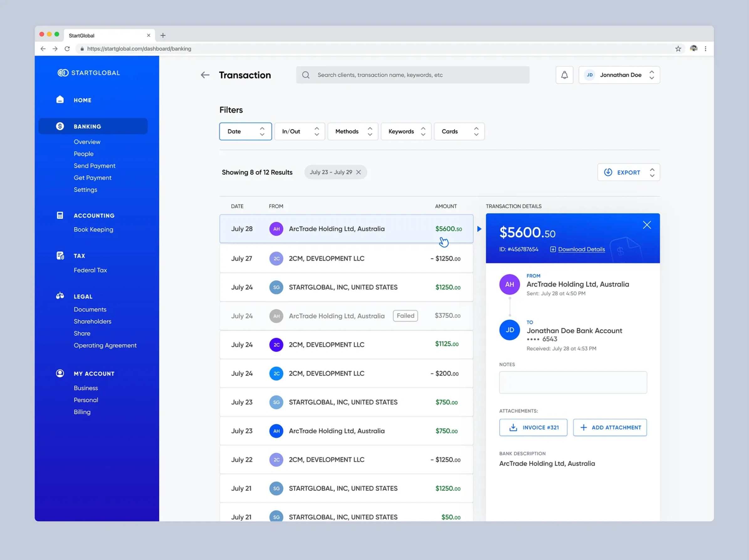Open the In/Out filter dropdown
This screenshot has height=560, width=749.
click(300, 131)
